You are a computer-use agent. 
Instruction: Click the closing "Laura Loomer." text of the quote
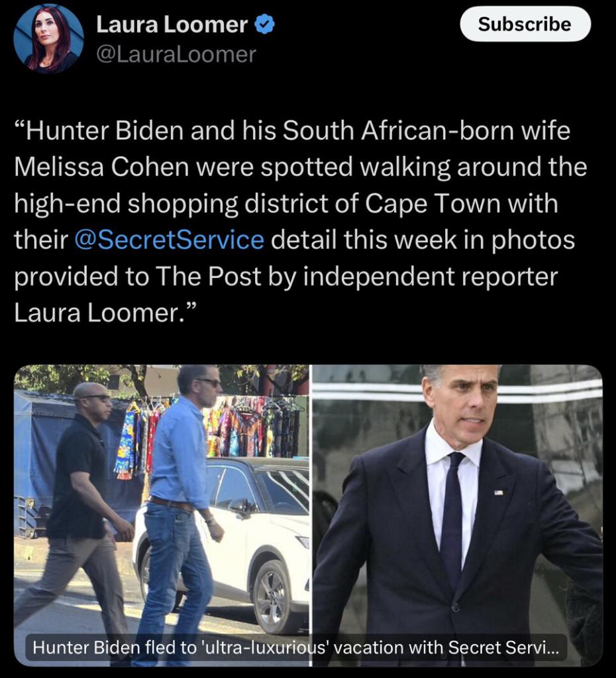pos(103,313)
